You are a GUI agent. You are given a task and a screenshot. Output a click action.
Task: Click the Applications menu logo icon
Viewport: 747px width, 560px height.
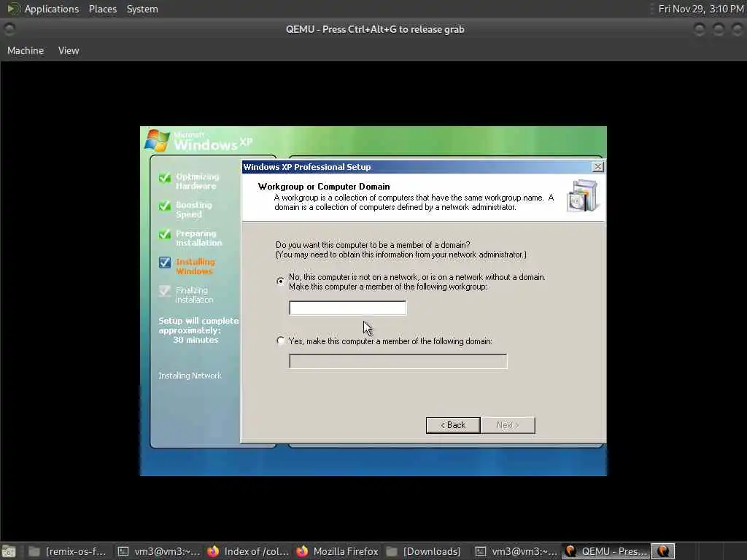tap(13, 9)
